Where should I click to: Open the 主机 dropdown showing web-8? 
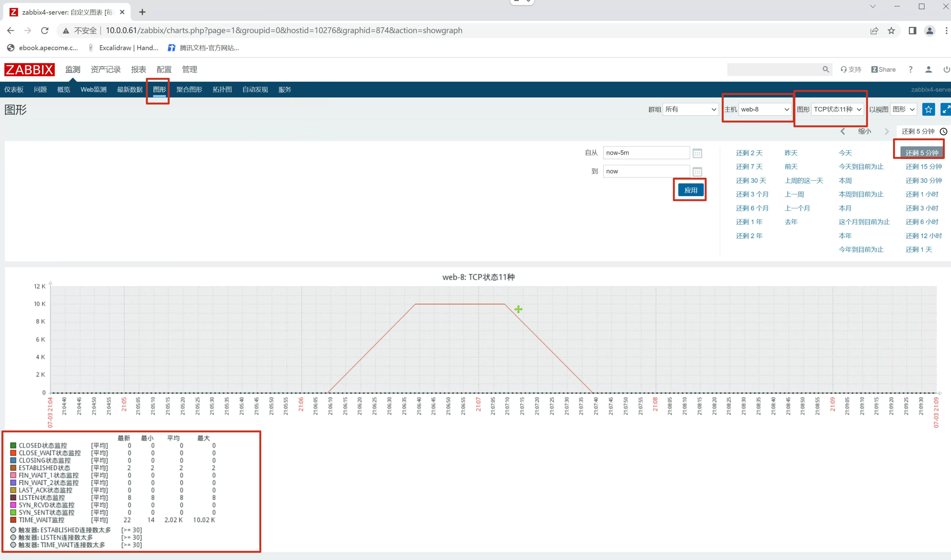(x=765, y=109)
